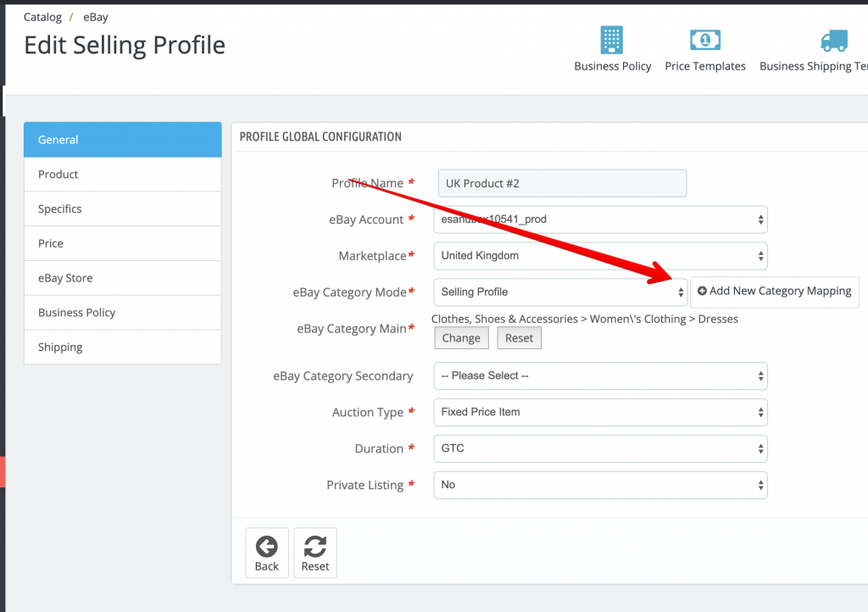868x612 pixels.
Task: Click the Business Policy header link text
Action: [x=612, y=66]
